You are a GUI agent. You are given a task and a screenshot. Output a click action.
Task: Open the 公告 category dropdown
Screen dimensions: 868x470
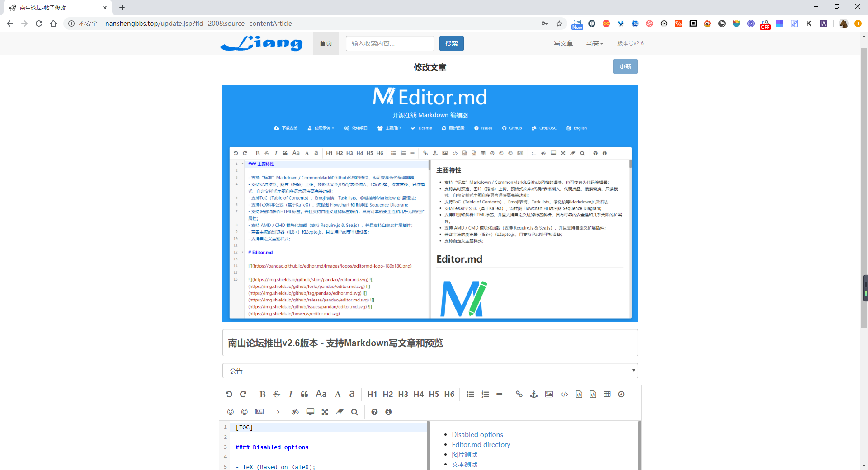[430, 371]
